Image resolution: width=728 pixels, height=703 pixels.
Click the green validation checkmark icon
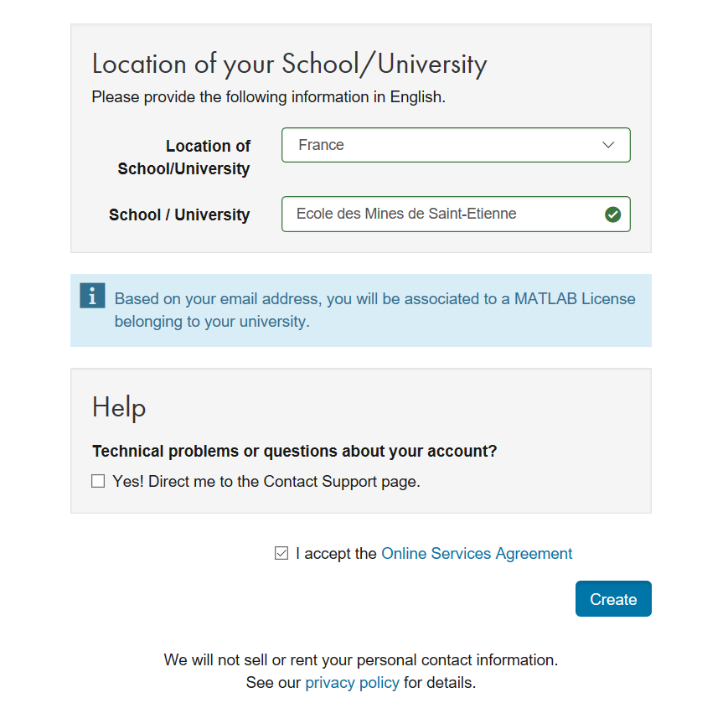pyautogui.click(x=612, y=215)
